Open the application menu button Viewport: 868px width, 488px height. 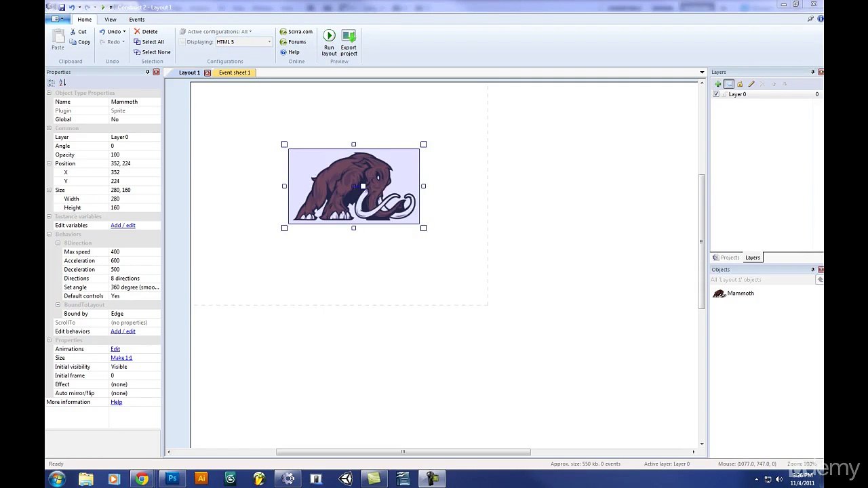(x=58, y=19)
